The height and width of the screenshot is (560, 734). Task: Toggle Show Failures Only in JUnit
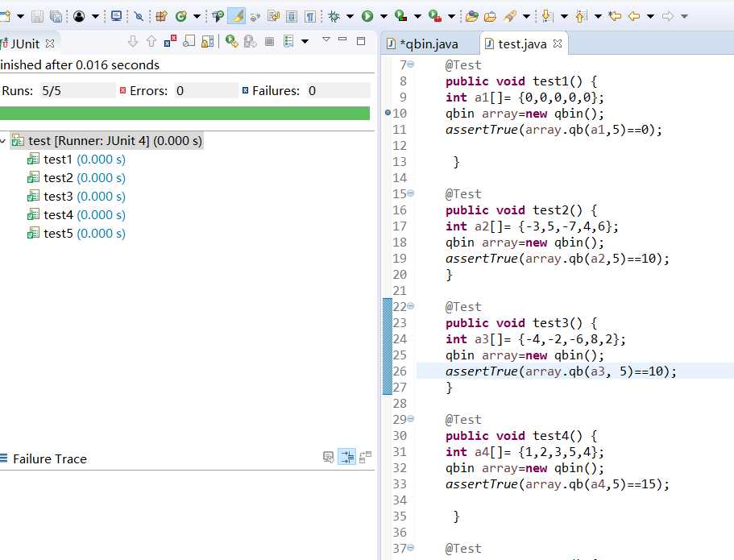pos(170,42)
